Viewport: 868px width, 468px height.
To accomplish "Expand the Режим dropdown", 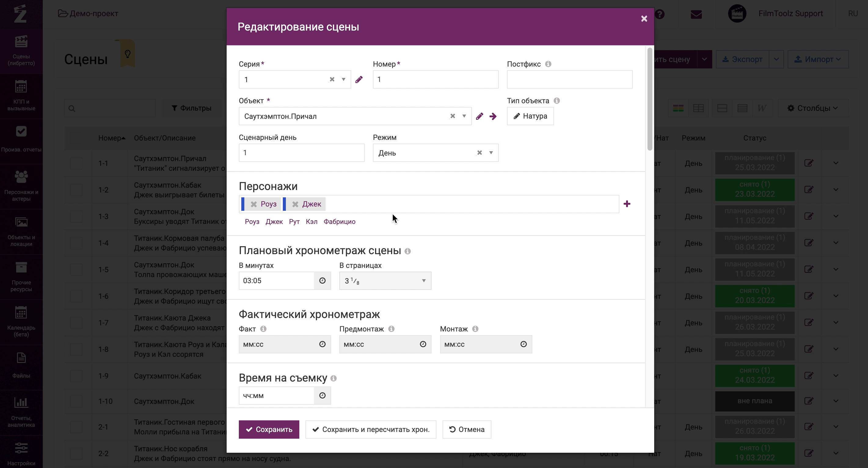I will pos(491,153).
